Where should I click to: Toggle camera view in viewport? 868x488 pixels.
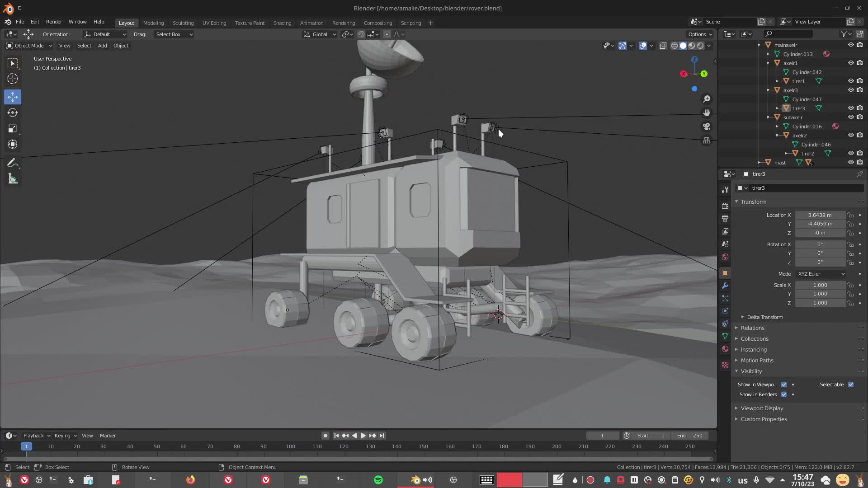pyautogui.click(x=707, y=127)
